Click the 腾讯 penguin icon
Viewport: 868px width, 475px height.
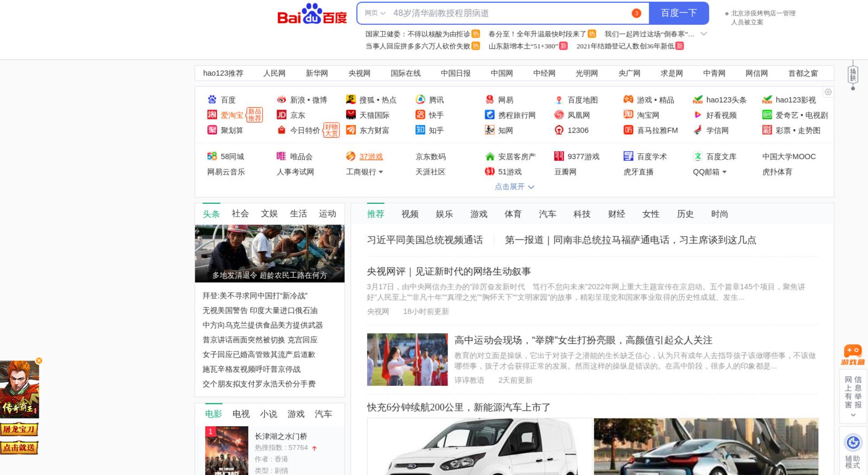point(420,100)
